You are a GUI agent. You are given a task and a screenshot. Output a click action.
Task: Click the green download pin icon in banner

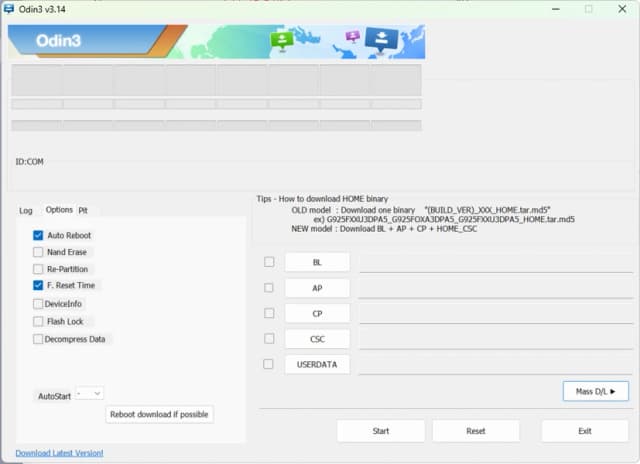coord(282,41)
